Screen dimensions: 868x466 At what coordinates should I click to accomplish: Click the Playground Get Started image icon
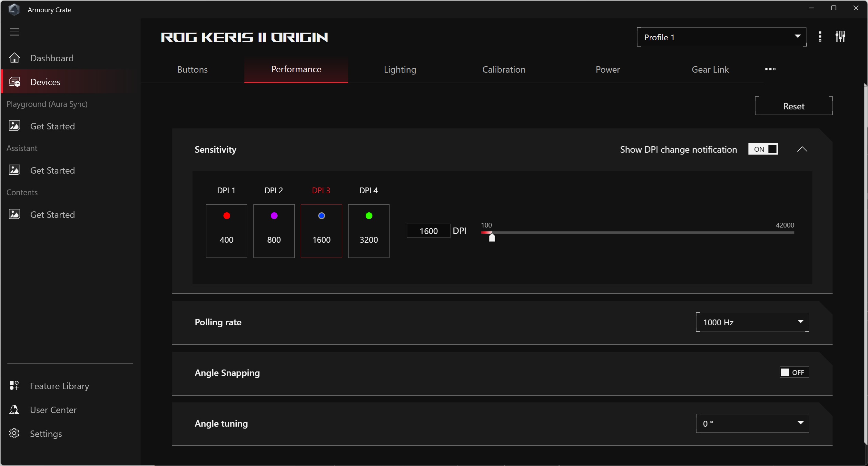click(x=15, y=126)
